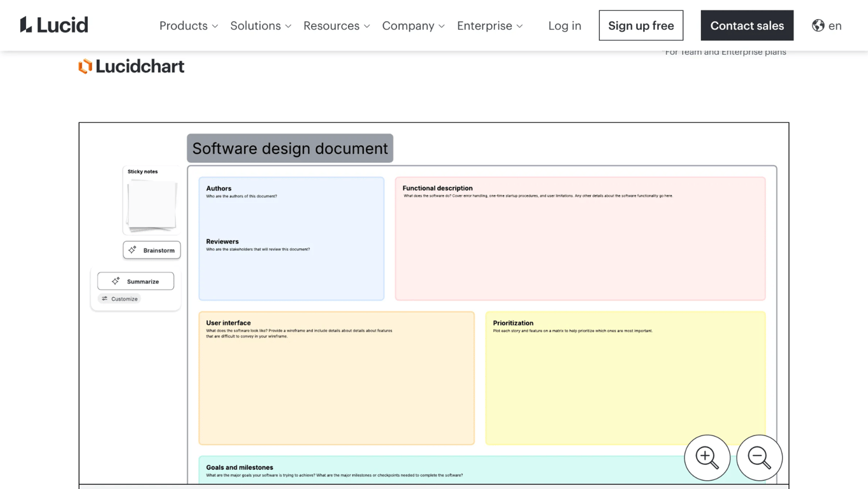The height and width of the screenshot is (489, 868).
Task: Click the Software design document title
Action: click(x=290, y=148)
